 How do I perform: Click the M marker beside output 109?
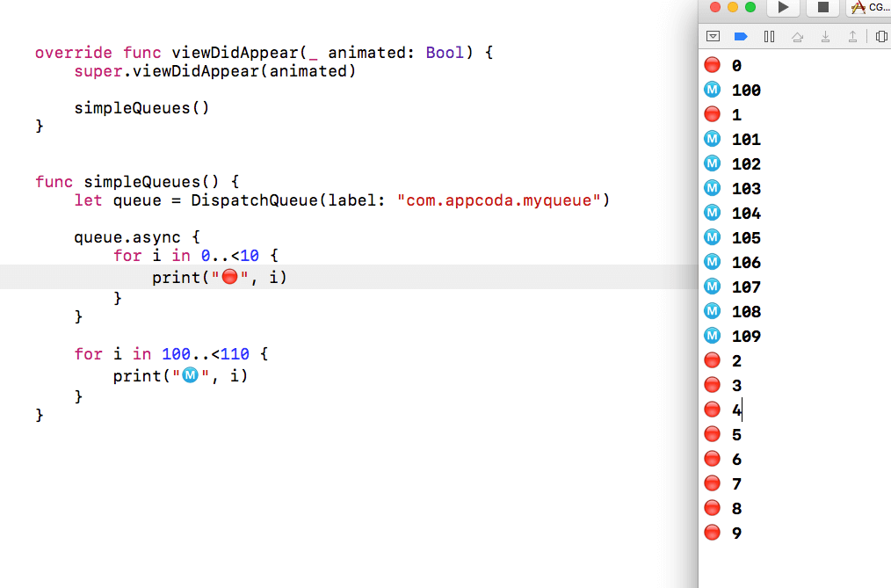pos(712,335)
